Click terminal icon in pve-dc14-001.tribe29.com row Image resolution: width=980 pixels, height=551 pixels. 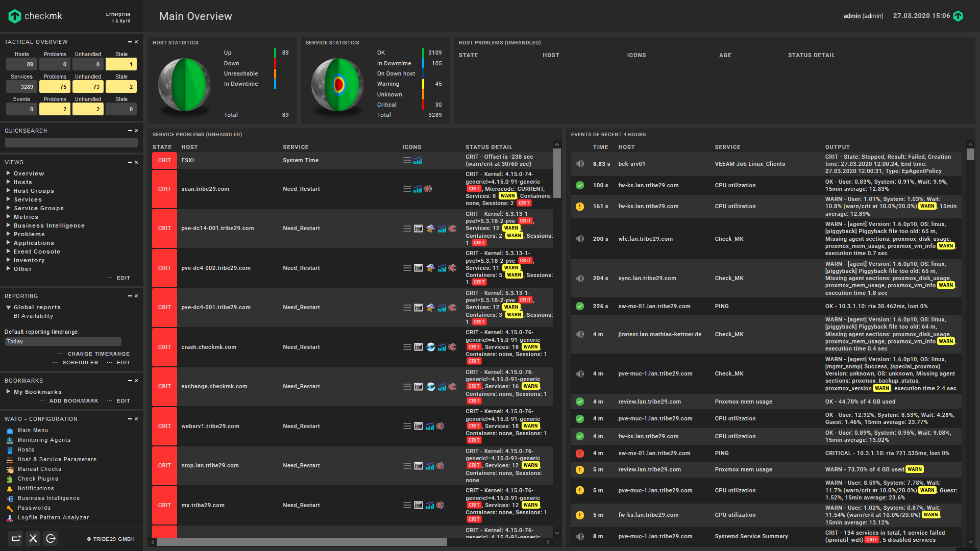419,229
